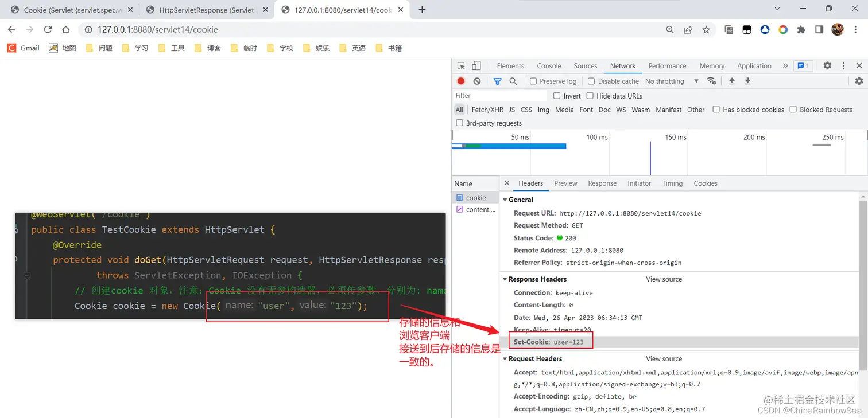Select the content... request row
This screenshot has width=868, height=418.
(475, 210)
